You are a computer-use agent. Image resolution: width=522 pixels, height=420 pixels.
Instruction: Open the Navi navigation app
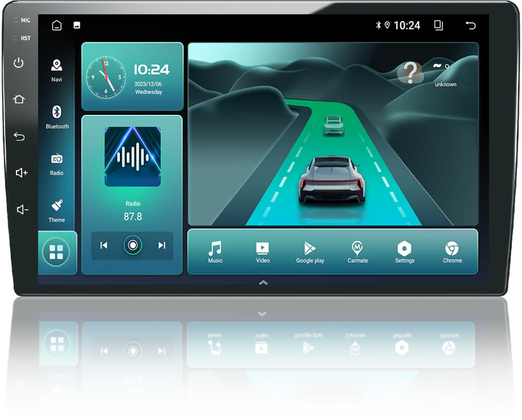coord(56,69)
